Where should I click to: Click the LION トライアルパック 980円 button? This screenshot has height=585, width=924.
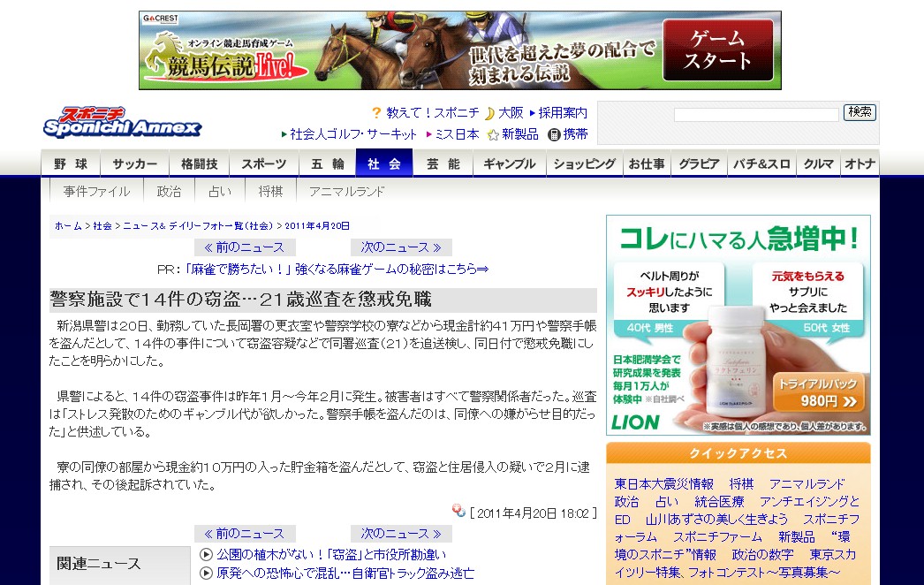point(819,392)
